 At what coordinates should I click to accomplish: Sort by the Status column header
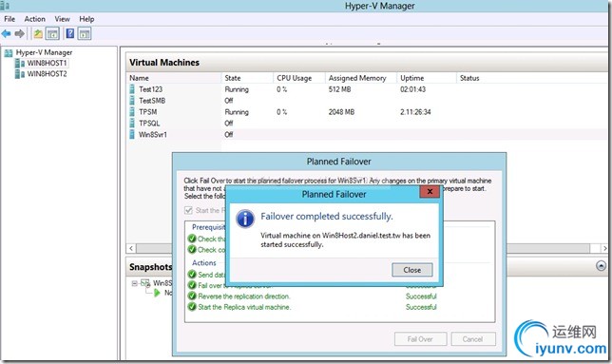click(x=531, y=78)
